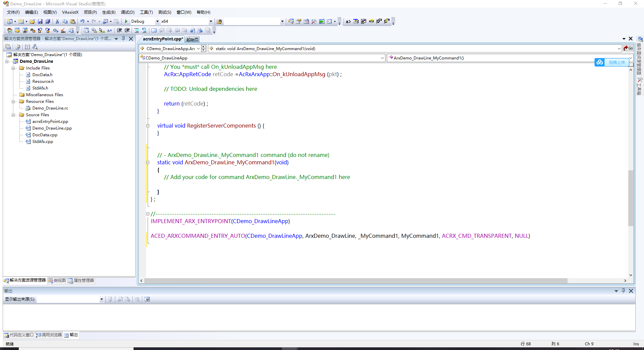
Task: Open the Find combo box dropdown arrow
Action: coord(282,21)
